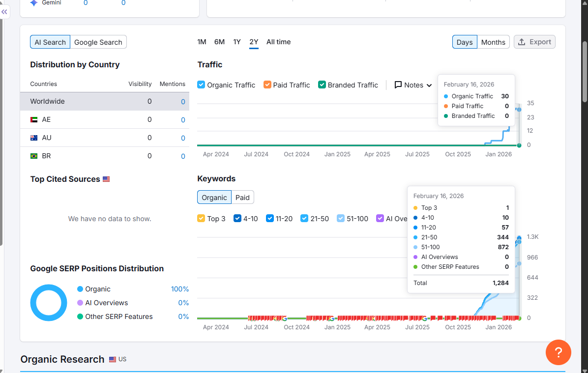Select the Paid keywords tab
Viewport: 588px width, 373px height.
242,198
